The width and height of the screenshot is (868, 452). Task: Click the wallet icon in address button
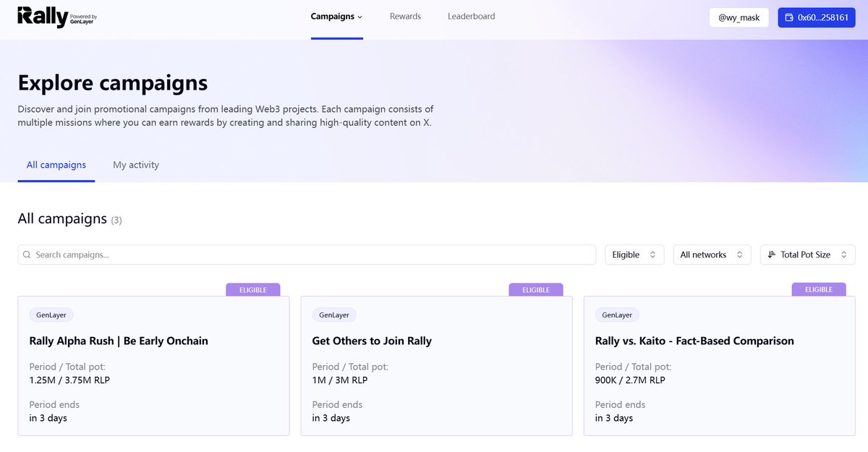tap(789, 17)
